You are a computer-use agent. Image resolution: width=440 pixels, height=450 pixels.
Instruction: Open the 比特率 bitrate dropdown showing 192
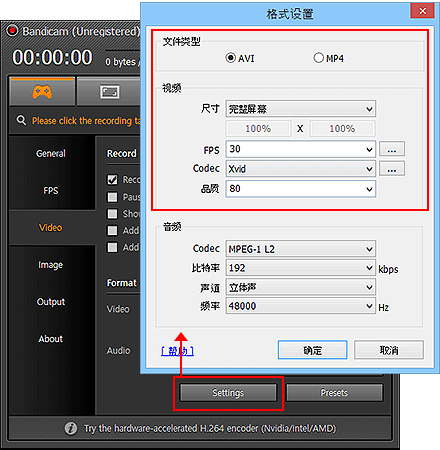pyautogui.click(x=301, y=268)
